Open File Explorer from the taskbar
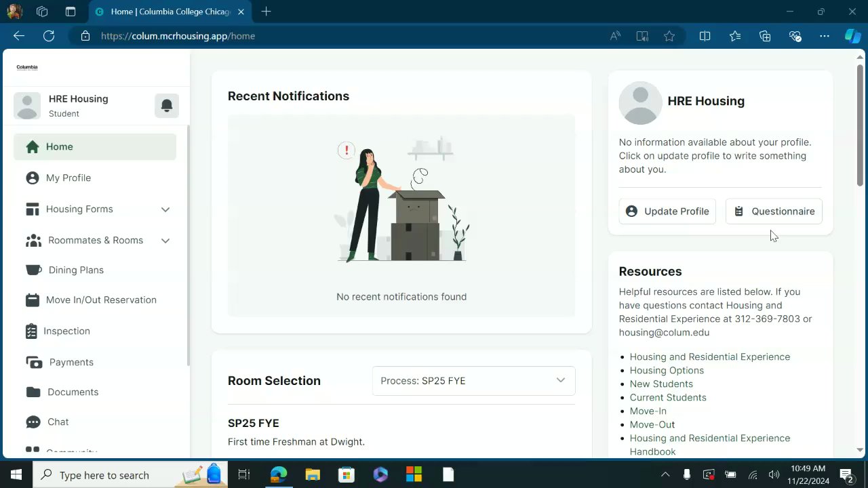The image size is (868, 488). point(313,474)
